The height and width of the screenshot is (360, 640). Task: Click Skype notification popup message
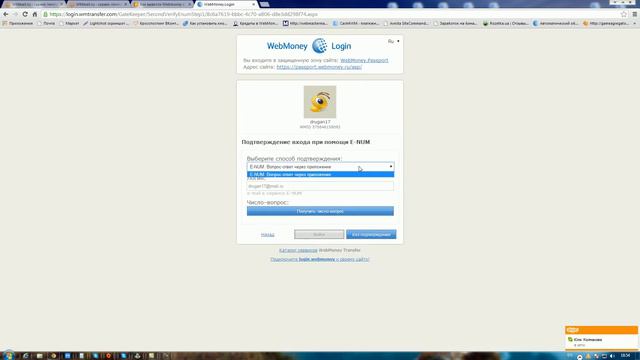[x=601, y=342]
